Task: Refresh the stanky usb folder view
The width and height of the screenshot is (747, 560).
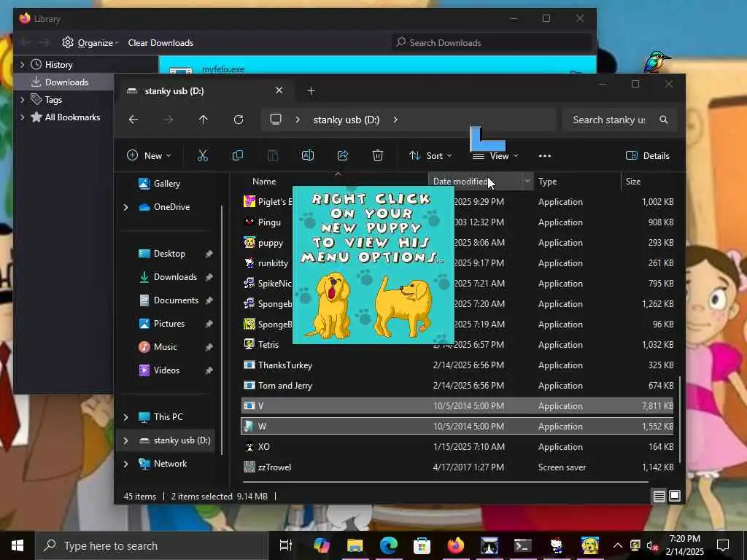Action: (239, 120)
